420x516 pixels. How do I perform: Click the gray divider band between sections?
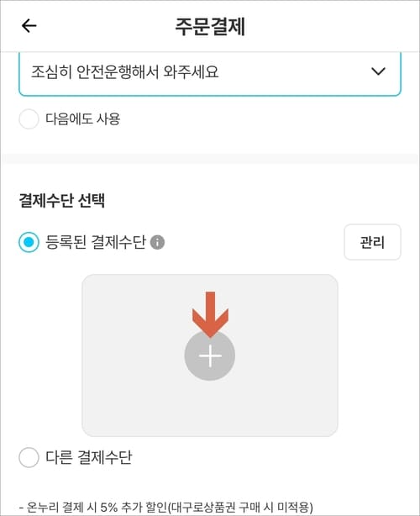tap(210, 158)
